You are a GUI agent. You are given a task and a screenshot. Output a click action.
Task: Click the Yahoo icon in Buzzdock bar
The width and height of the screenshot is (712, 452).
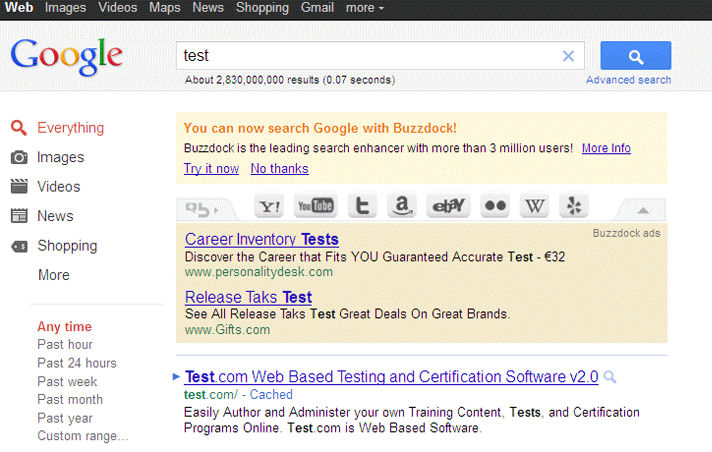click(270, 207)
